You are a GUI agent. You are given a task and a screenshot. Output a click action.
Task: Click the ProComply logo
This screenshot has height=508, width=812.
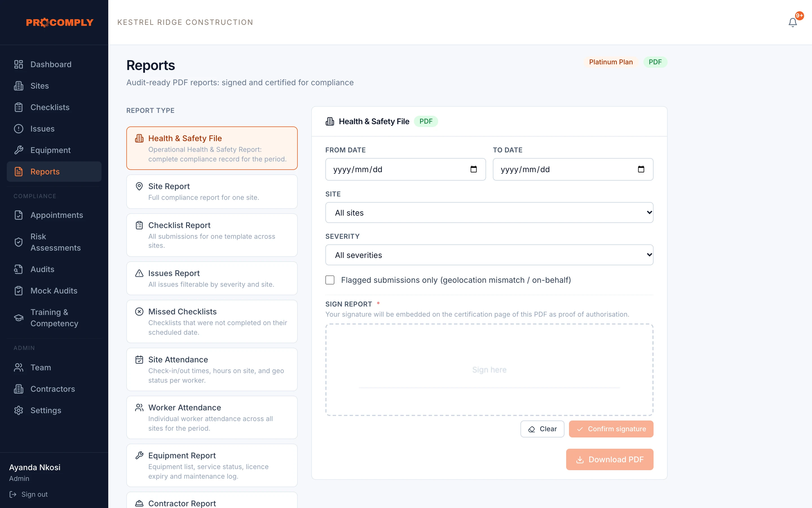click(60, 23)
